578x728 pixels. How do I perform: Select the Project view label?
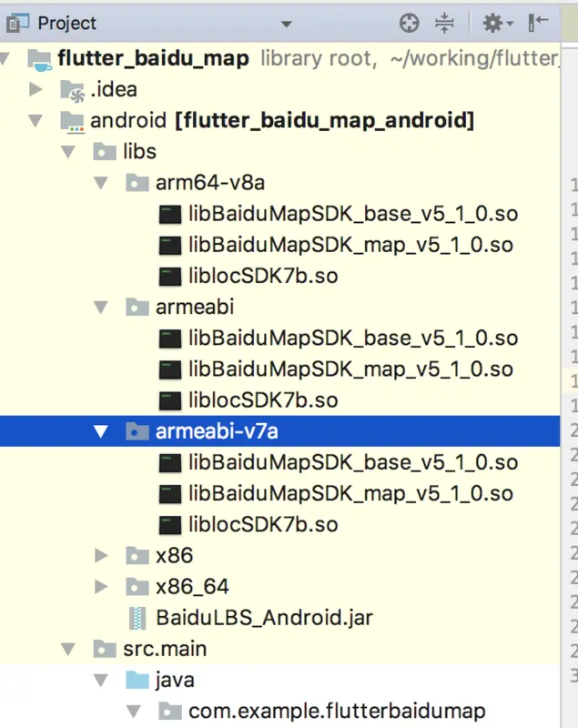(x=66, y=24)
